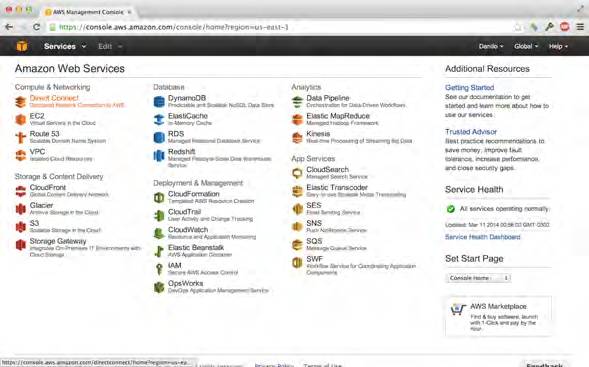Open the Chrome hamburger menu
Viewport: 589px width, 367px height.
580,27
